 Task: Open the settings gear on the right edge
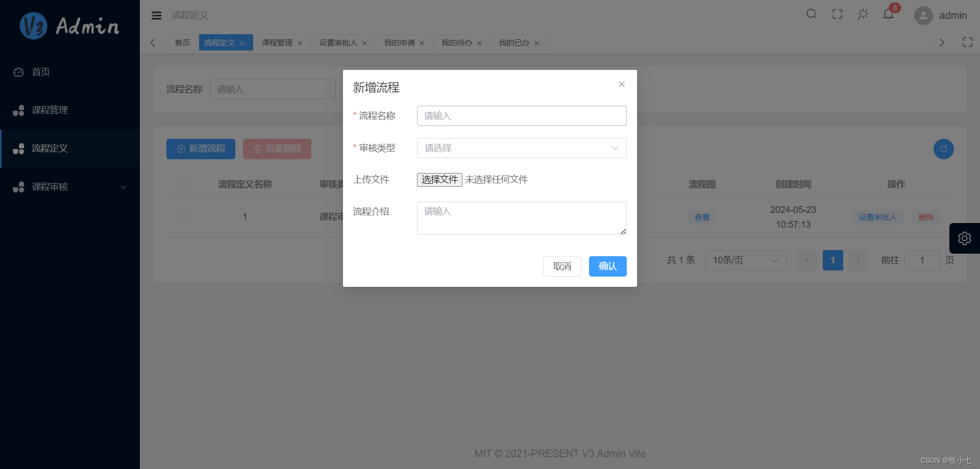pyautogui.click(x=965, y=238)
